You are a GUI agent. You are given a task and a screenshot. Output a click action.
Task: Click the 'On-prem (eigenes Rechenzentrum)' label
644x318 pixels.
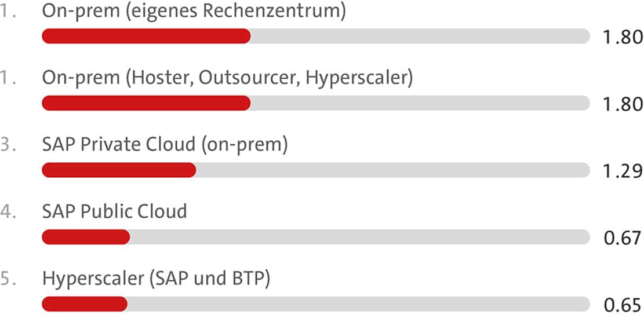pos(194,10)
